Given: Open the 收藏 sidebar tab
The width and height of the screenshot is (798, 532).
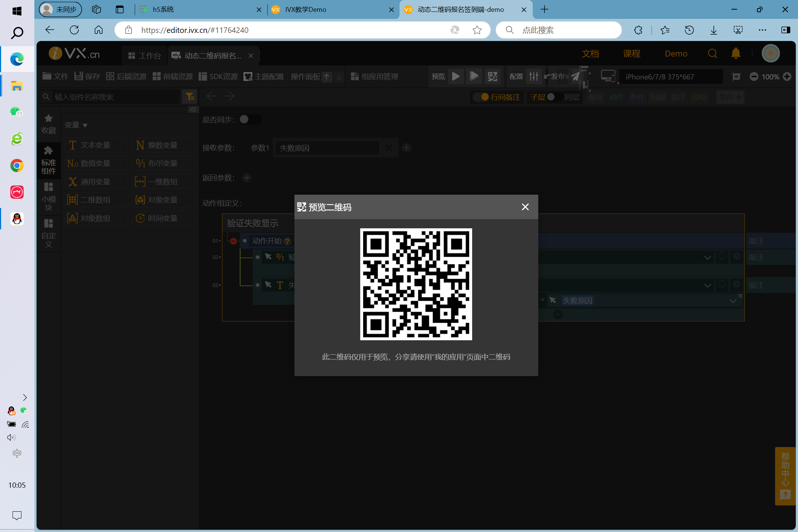Looking at the screenshot, I should [48, 125].
